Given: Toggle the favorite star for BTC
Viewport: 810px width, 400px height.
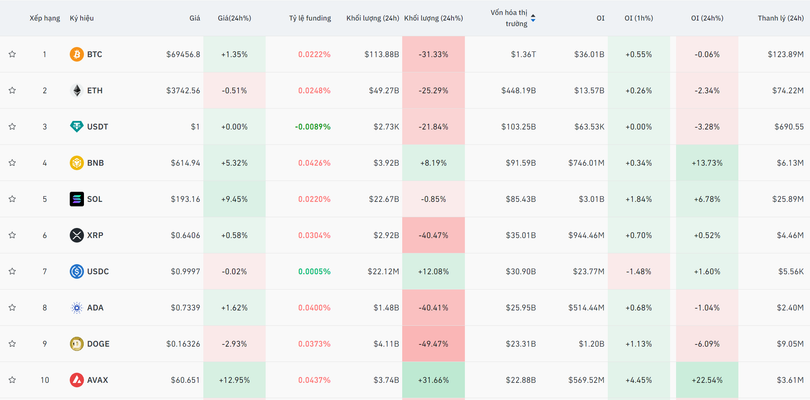Looking at the screenshot, I should pos(12,54).
